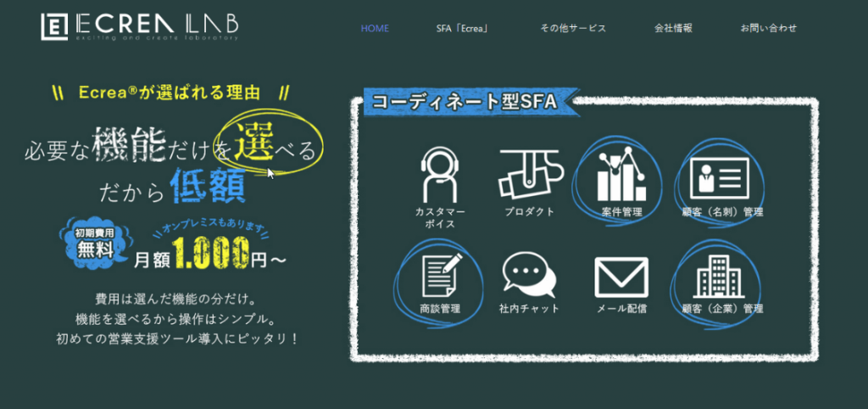Click the 初めての営業支援ツール導入にピッタリ！ line

click(x=178, y=338)
